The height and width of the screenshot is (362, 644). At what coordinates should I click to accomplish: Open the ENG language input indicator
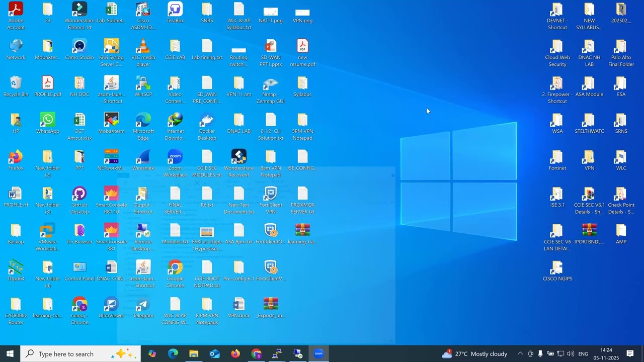tap(583, 354)
